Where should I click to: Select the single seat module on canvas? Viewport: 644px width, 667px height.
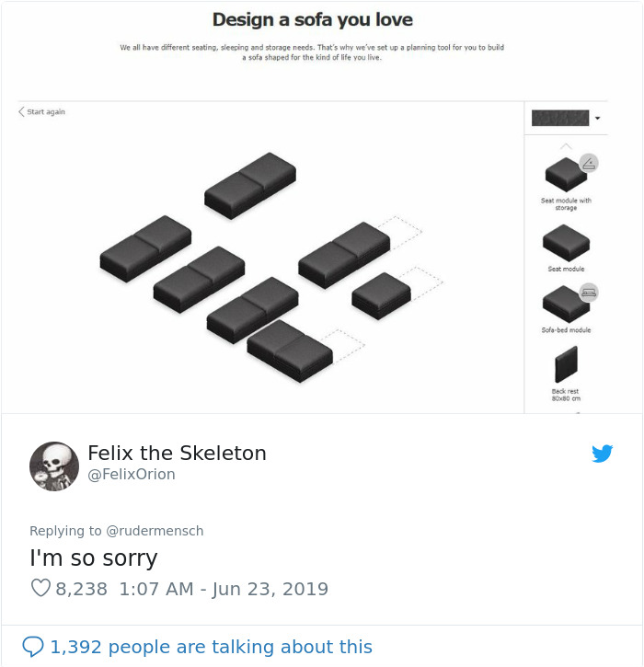coord(381,294)
